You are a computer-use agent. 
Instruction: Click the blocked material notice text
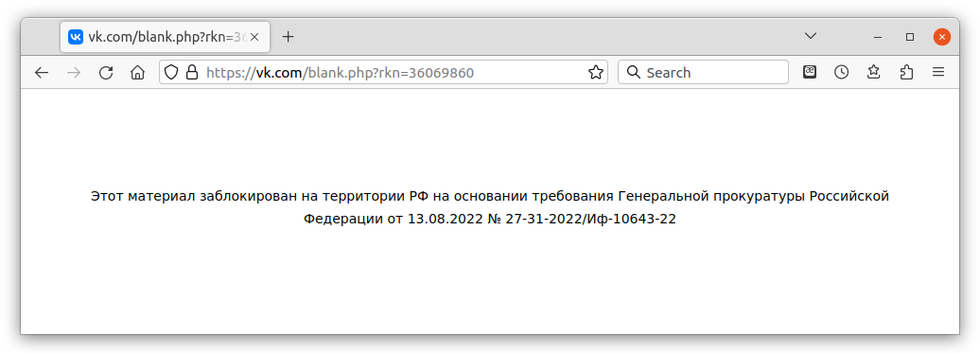tap(490, 207)
